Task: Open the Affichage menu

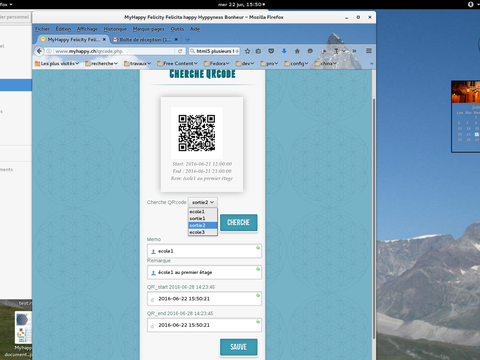Action: pyautogui.click(x=87, y=29)
